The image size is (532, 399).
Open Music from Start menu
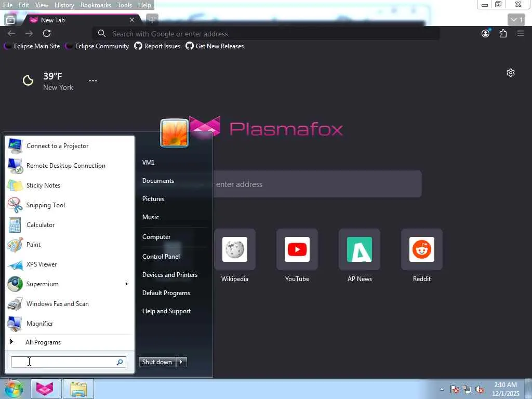(150, 217)
